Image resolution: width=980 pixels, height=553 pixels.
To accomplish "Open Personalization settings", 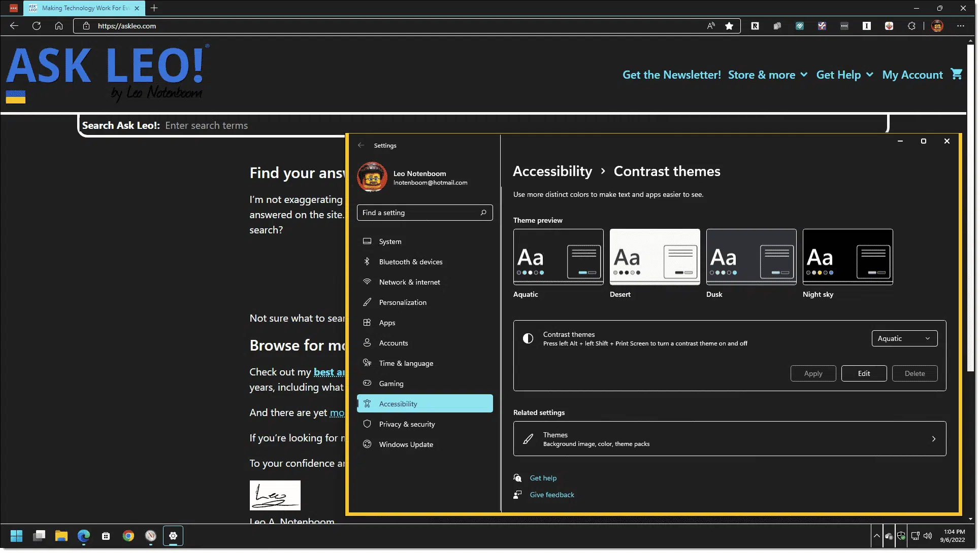I will pyautogui.click(x=424, y=302).
